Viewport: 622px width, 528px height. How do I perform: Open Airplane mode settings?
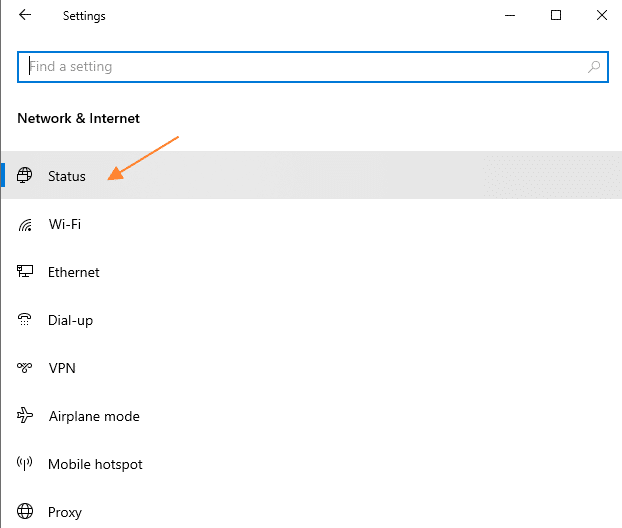point(312,416)
